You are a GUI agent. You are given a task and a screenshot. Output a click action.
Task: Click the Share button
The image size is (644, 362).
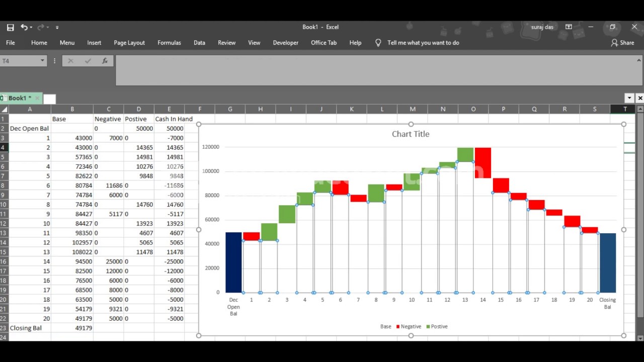pos(622,43)
